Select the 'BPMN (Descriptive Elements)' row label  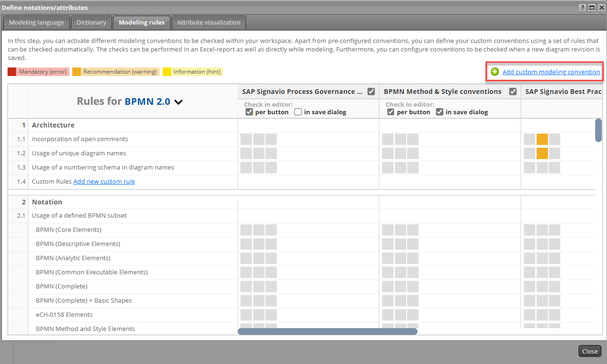pos(78,244)
